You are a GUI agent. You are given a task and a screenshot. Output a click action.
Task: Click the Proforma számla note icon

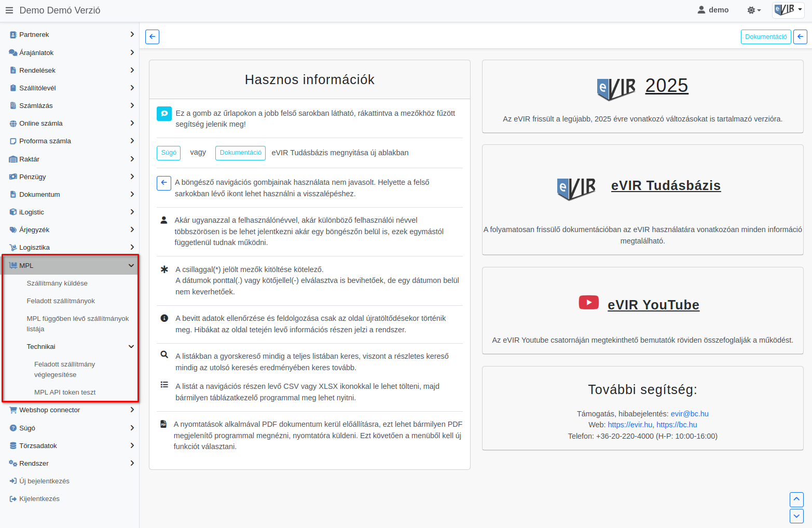13,141
